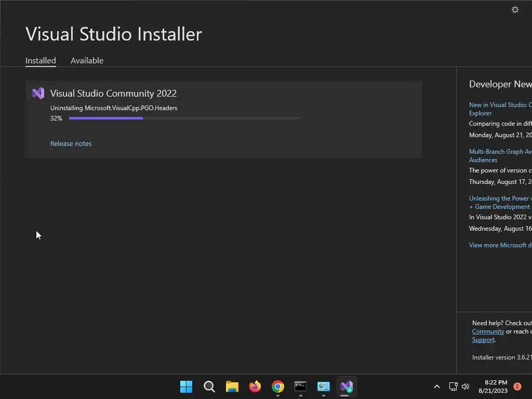Switch to the Installed tab

coord(41,61)
